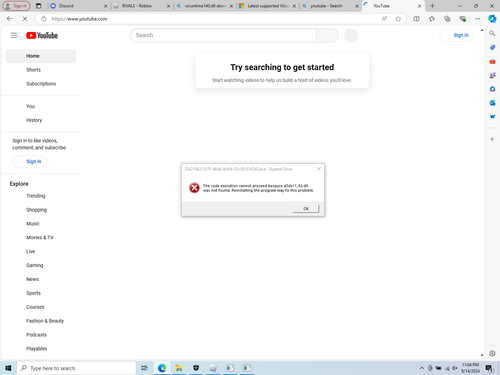Open the You section in the sidebar
Screen dimensions: 500x375
click(41, 106)
